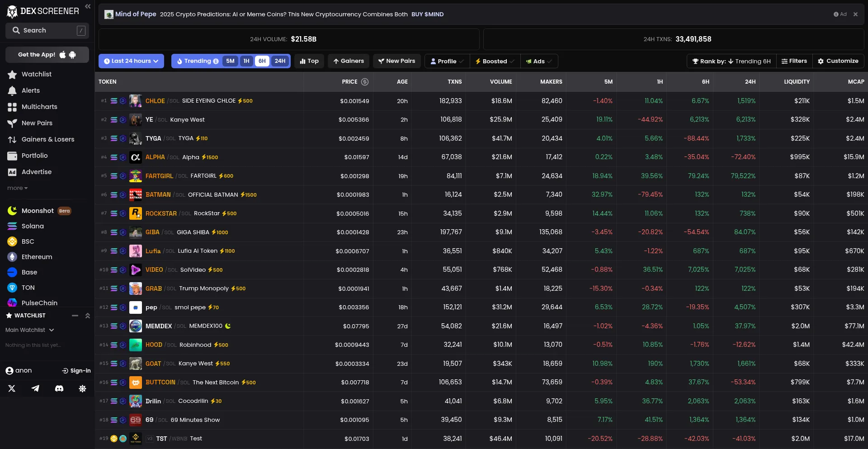Select 24H trending timeframe
Image resolution: width=868 pixels, height=449 pixels.
click(280, 61)
